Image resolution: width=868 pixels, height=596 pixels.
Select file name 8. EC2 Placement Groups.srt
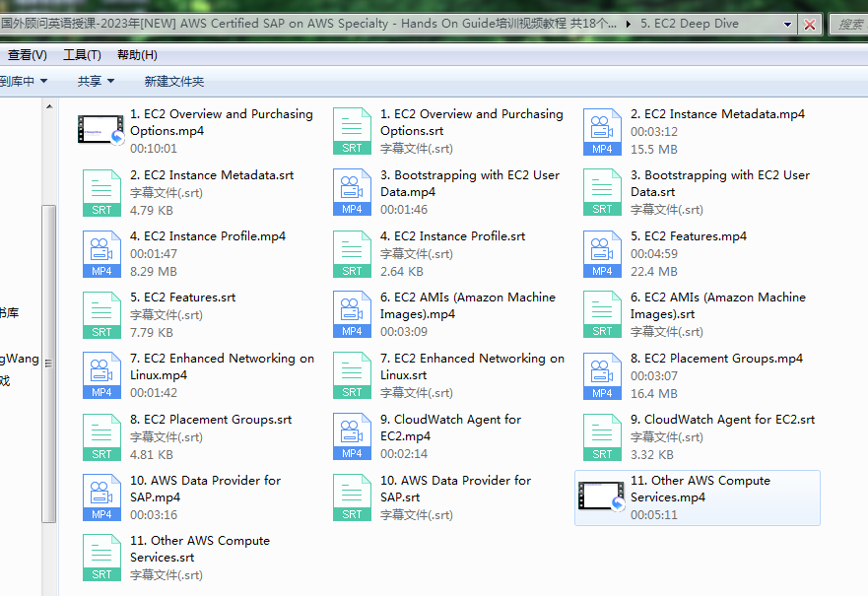[x=211, y=420]
